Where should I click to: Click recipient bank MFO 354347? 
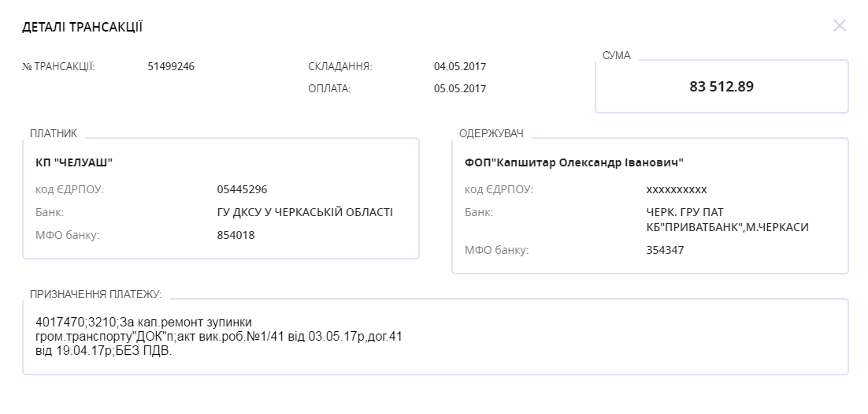point(665,250)
